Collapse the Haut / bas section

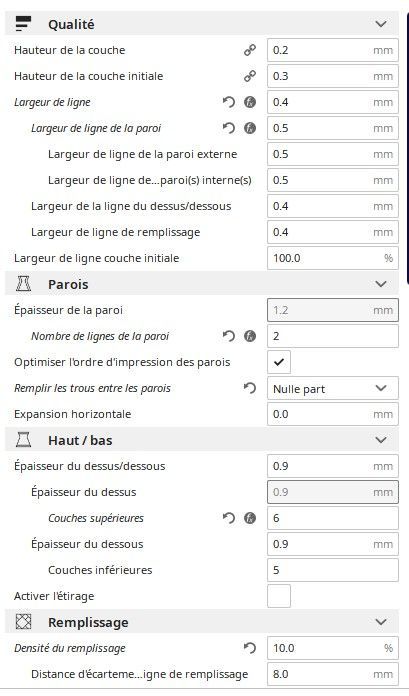pos(381,440)
